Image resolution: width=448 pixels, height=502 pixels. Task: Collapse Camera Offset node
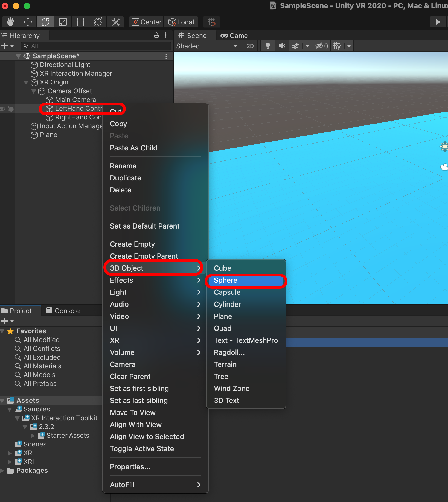(x=34, y=91)
